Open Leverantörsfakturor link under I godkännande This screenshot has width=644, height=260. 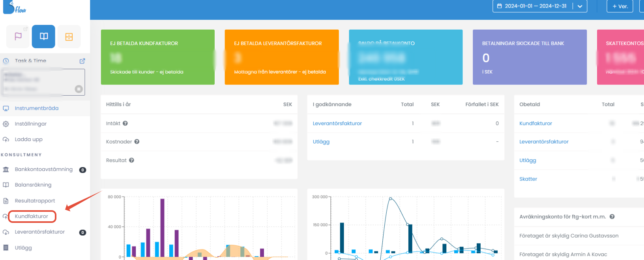[337, 123]
